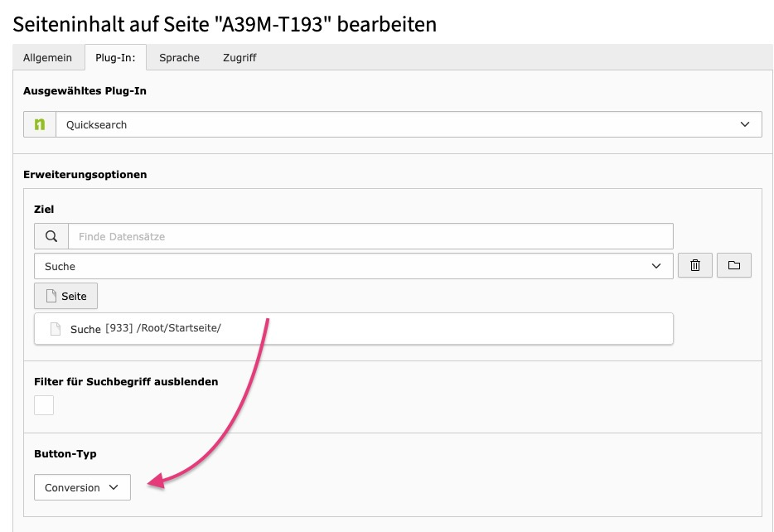Open record browser via folder icon

pos(733,266)
